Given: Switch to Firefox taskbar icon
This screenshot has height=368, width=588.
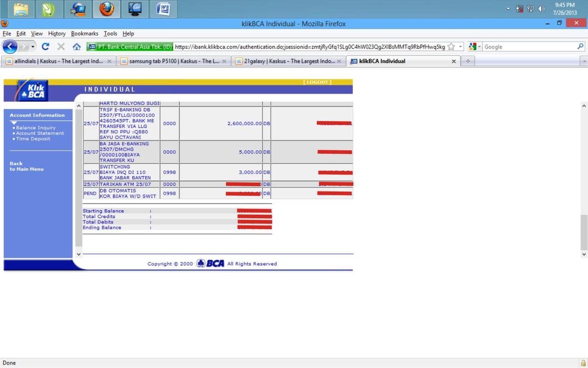Looking at the screenshot, I should click(106, 9).
